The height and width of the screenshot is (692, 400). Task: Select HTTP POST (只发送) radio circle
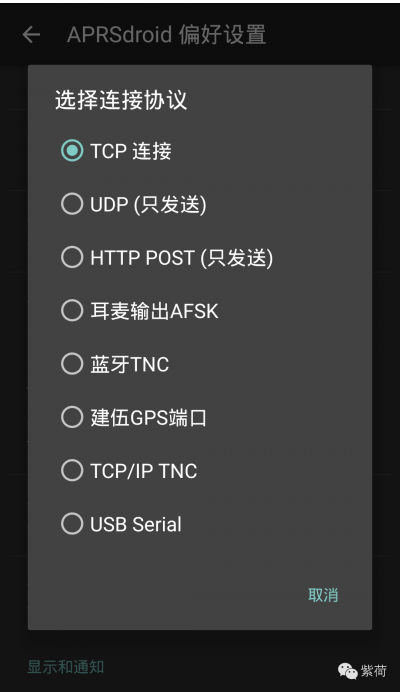click(72, 257)
